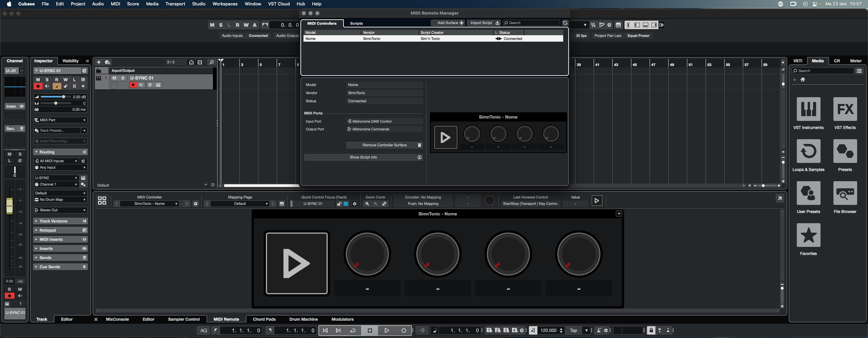The image size is (868, 338).
Task: Open the Chord Pads lower zone tab
Action: click(264, 319)
